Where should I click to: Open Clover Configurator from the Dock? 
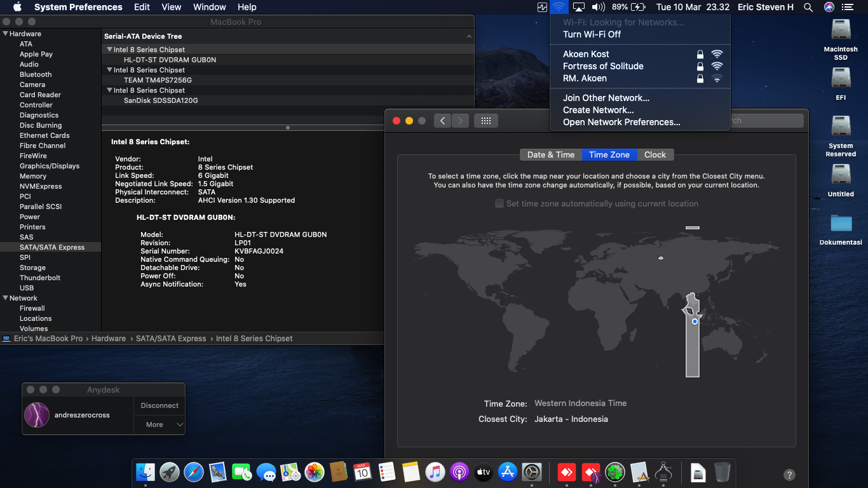coord(614,472)
